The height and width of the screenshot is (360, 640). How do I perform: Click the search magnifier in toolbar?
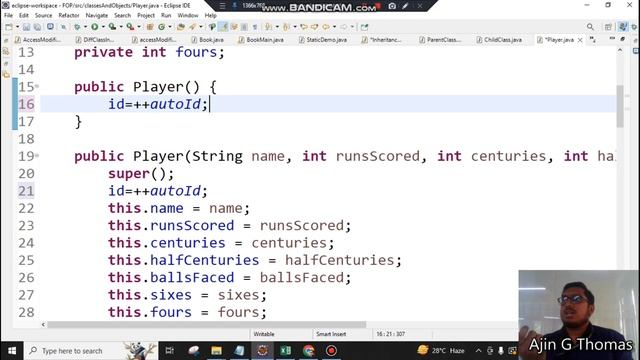pyautogui.click(x=590, y=27)
